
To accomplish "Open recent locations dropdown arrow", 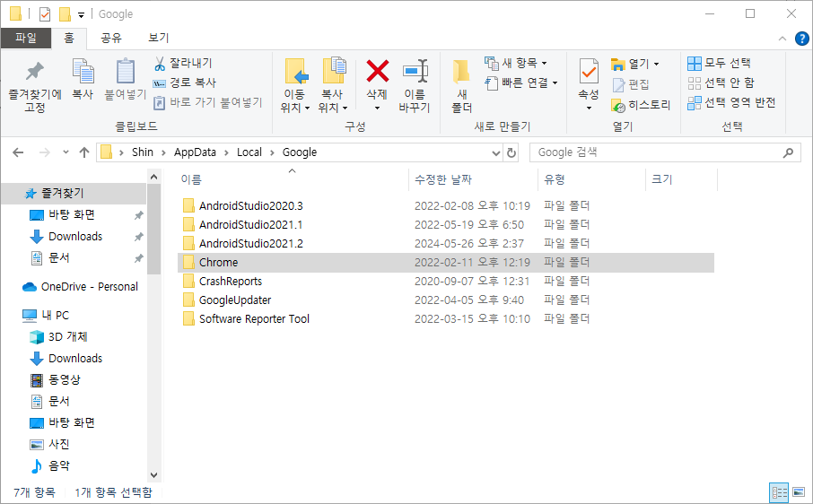I will [x=66, y=152].
